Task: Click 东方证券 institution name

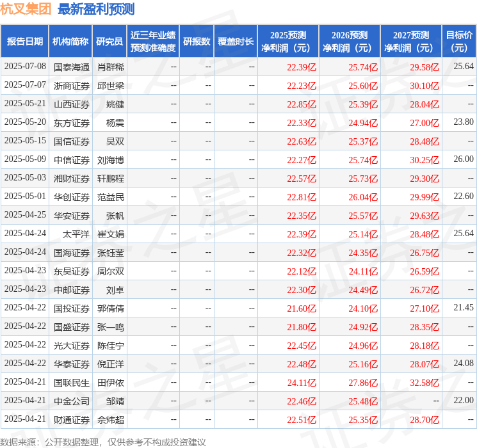Action: (72, 123)
